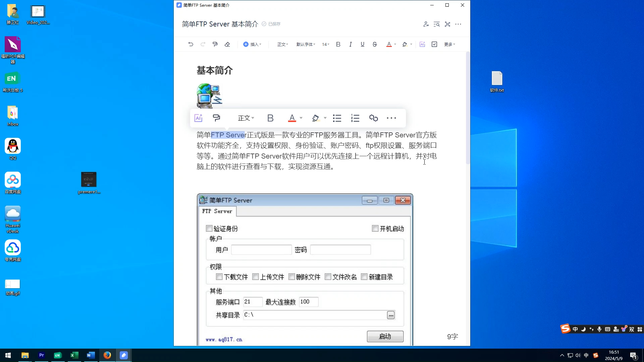
Task: Click the AI icon on the floating toolbar
Action: click(x=198, y=118)
